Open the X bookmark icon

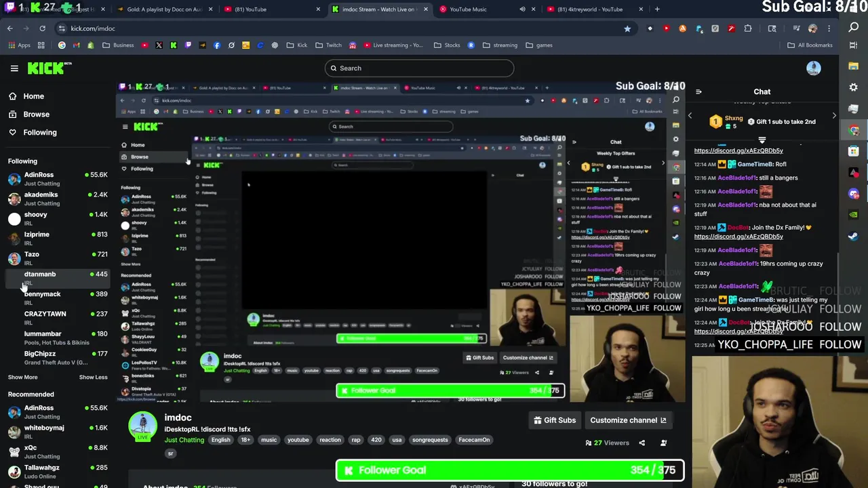click(x=159, y=45)
